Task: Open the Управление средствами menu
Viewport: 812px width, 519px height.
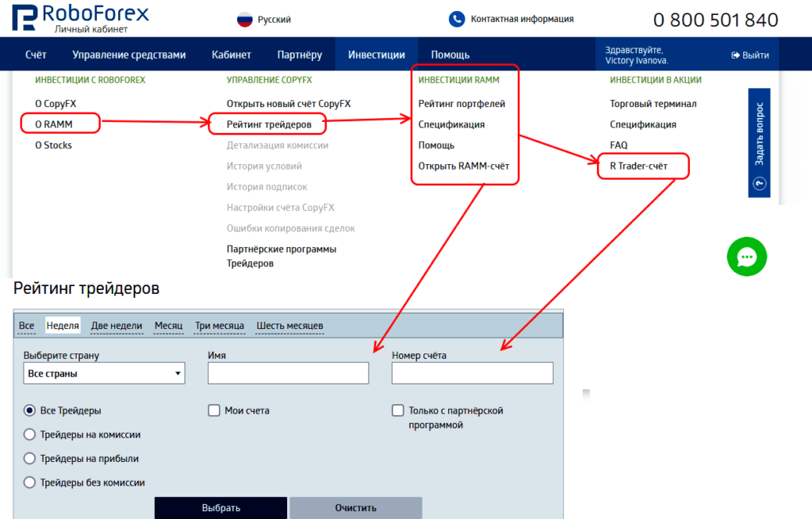Action: (x=128, y=55)
